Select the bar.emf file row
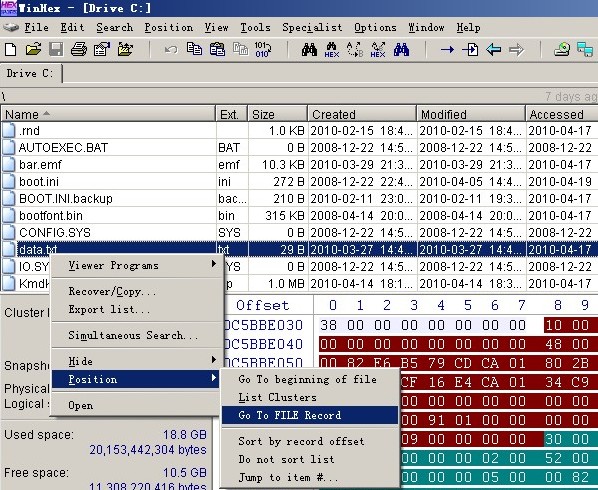 point(299,164)
